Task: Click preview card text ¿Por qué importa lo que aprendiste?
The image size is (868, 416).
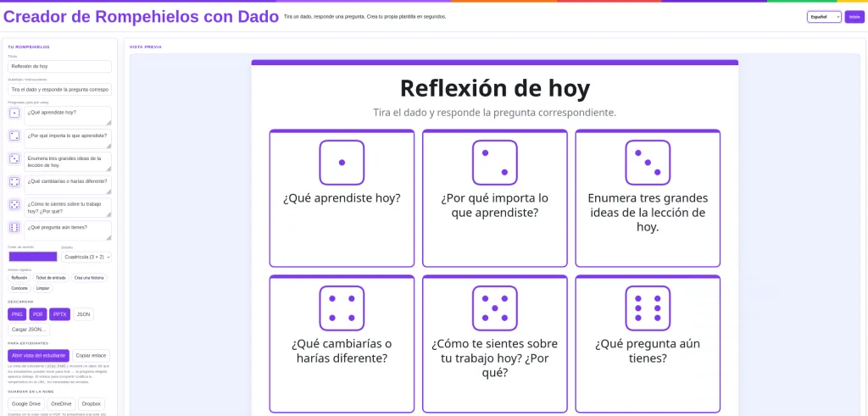Action: click(495, 205)
